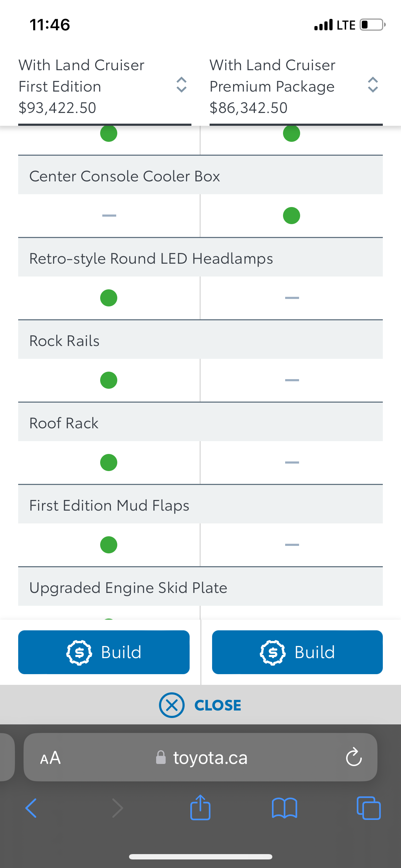Image resolution: width=401 pixels, height=868 pixels.
Task: Open the First Edition $93,422.50 dropdown label
Action: click(82, 87)
